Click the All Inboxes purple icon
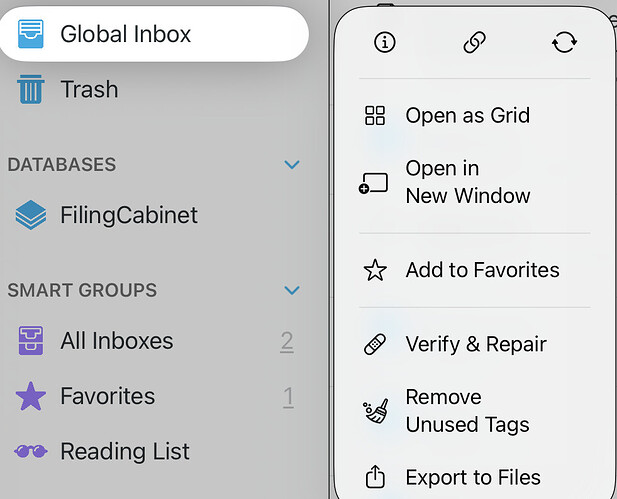Screen dimensions: 617x499 click(31, 342)
